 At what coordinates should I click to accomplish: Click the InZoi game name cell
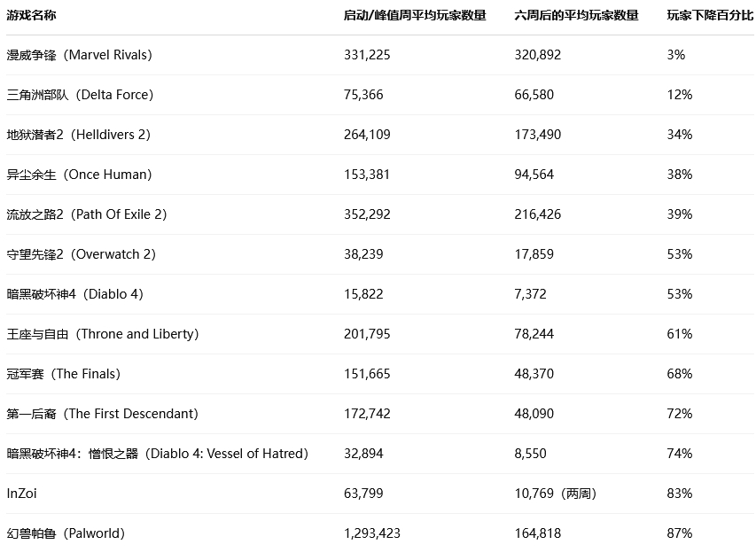pos(22,494)
